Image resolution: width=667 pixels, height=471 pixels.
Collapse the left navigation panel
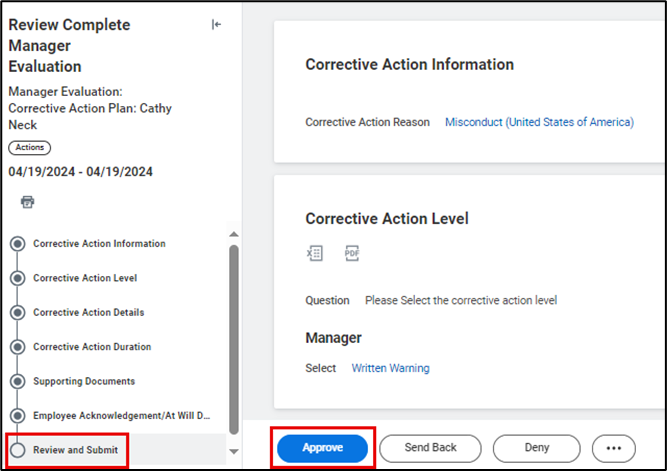pos(216,25)
